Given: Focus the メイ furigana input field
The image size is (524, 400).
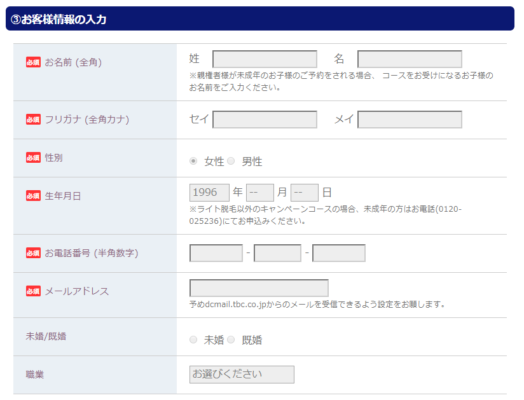Looking at the screenshot, I should [x=410, y=120].
